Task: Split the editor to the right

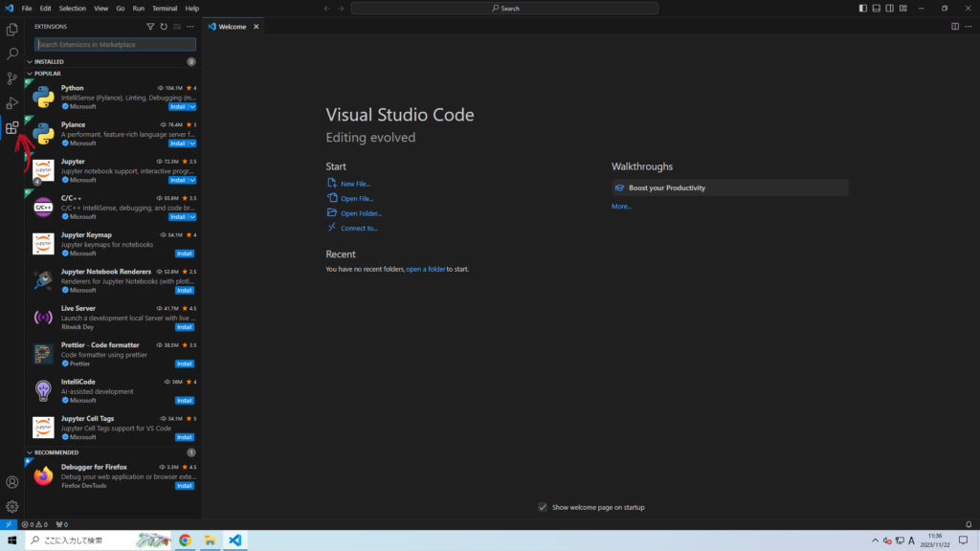Action: pos(955,27)
